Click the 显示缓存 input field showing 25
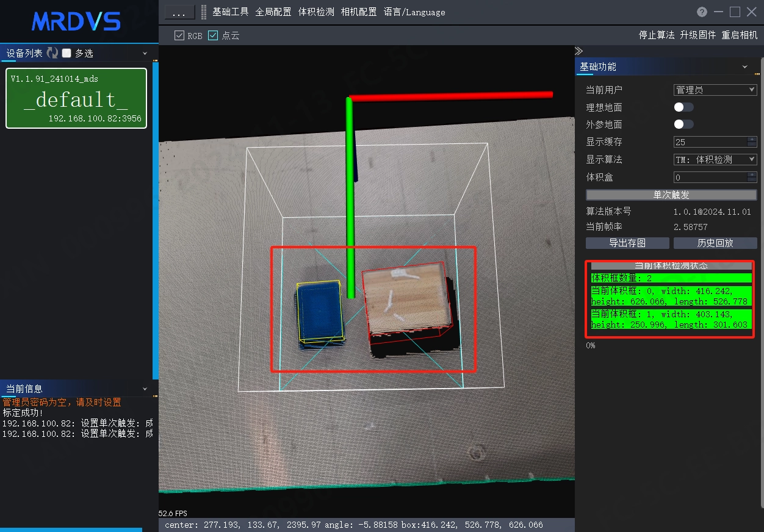Image resolution: width=764 pixels, height=532 pixels. [710, 142]
